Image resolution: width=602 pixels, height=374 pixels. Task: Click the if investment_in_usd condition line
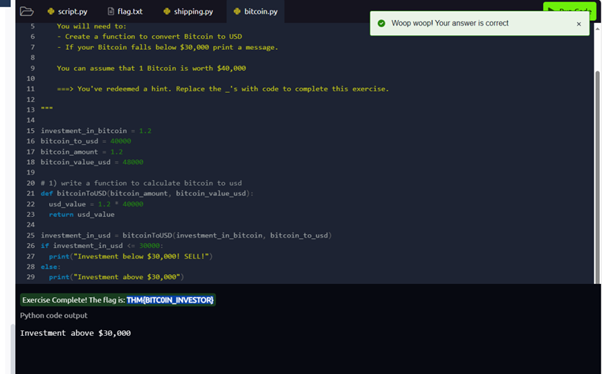click(x=102, y=245)
